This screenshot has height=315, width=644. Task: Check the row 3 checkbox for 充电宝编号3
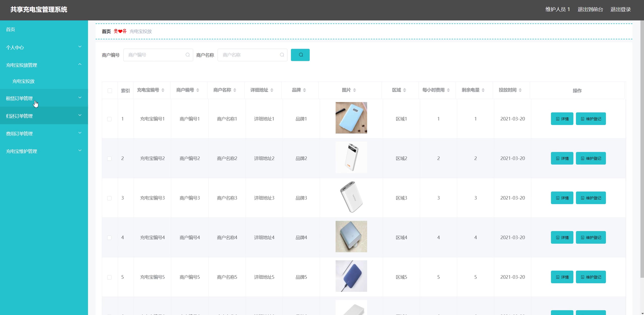tap(109, 198)
